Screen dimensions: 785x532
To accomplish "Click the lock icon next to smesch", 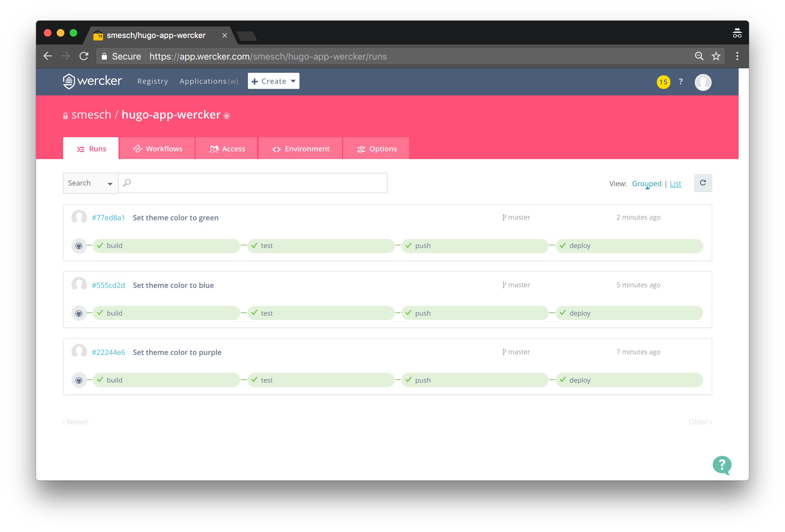I will [x=65, y=115].
